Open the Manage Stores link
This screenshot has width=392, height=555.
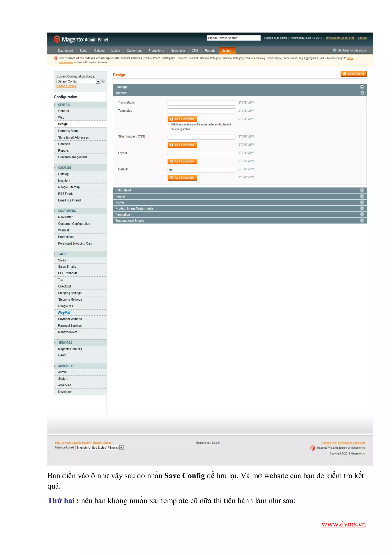(x=66, y=86)
